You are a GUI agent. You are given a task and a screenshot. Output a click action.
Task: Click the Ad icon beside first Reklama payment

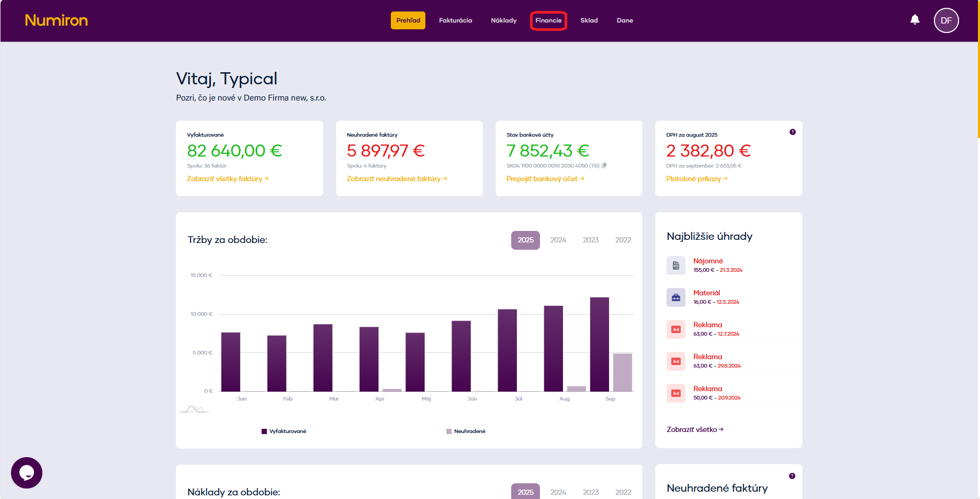point(675,329)
